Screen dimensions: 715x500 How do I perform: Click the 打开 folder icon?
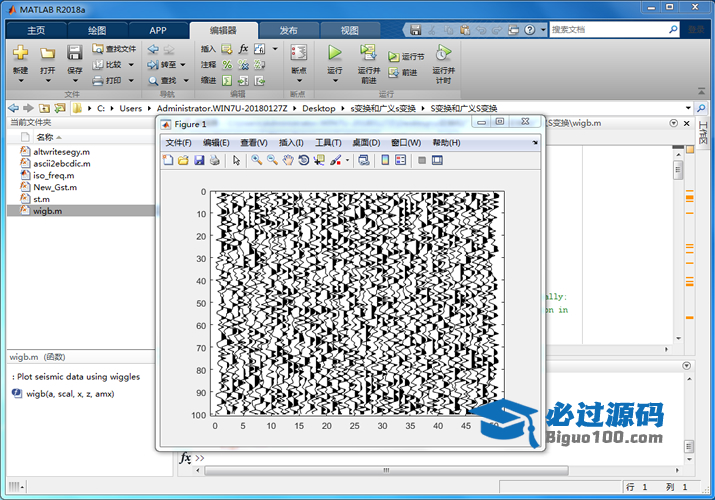point(47,54)
